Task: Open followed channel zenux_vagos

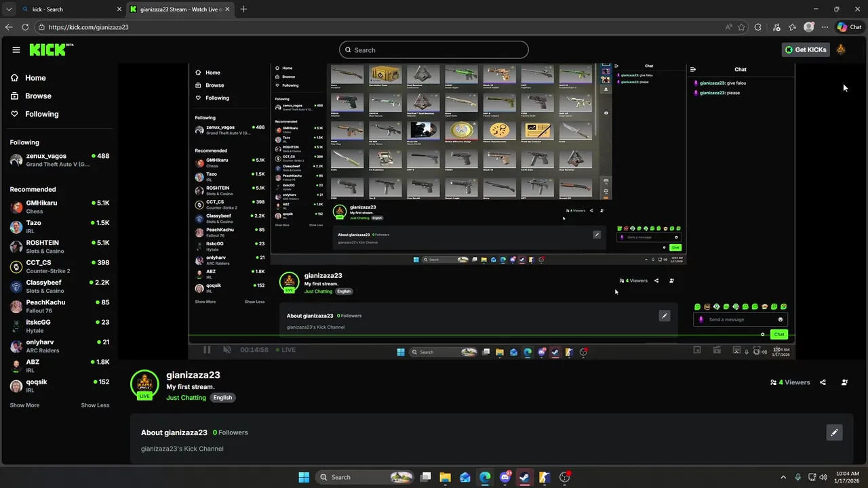Action: click(x=60, y=160)
